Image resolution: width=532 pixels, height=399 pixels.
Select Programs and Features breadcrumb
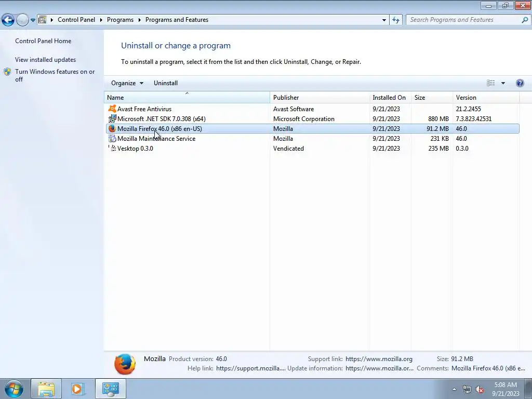[177, 20]
